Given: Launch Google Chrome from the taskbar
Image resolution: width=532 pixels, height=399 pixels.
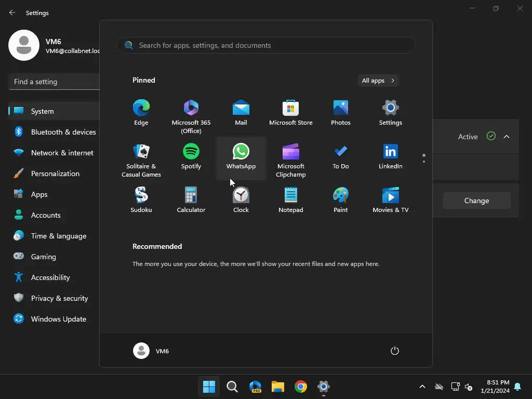Looking at the screenshot, I should click(301, 387).
